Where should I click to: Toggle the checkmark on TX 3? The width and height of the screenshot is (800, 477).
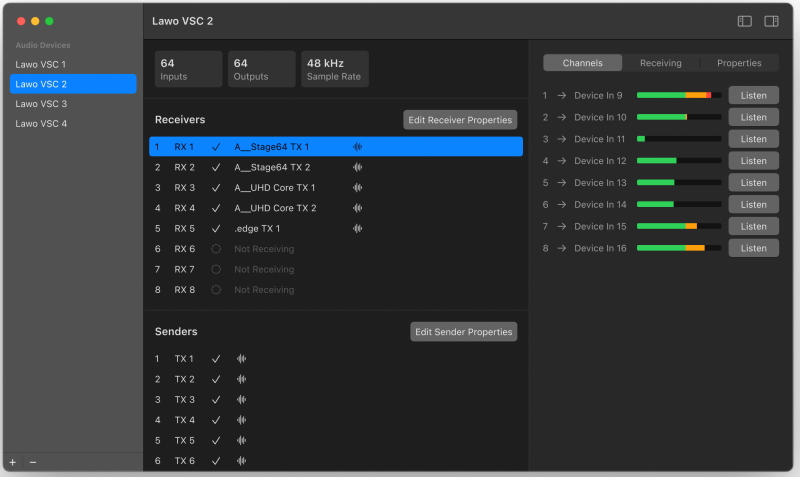(x=216, y=400)
